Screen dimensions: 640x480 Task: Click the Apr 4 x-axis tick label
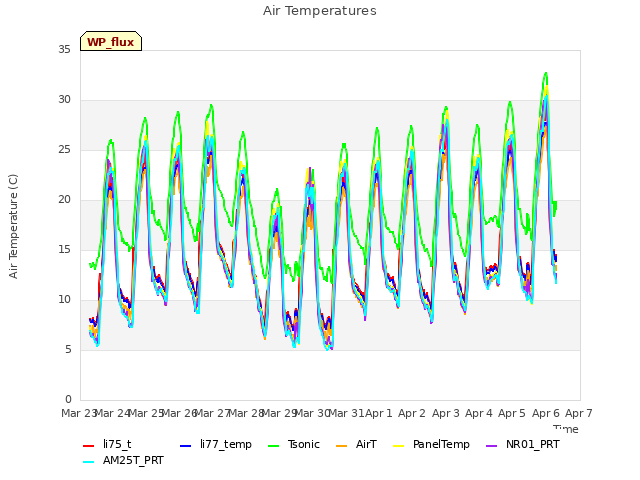click(479, 413)
